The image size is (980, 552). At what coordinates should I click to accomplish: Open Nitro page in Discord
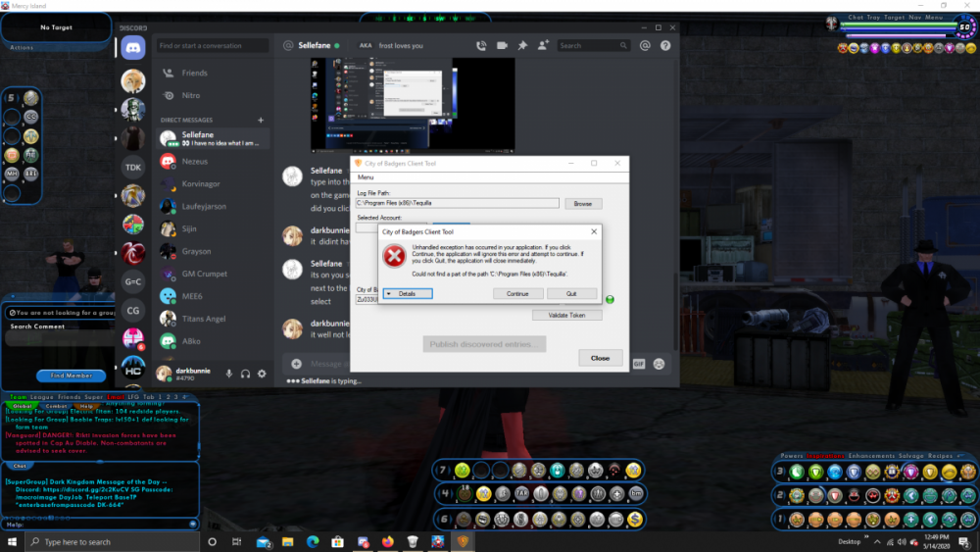tap(213, 96)
